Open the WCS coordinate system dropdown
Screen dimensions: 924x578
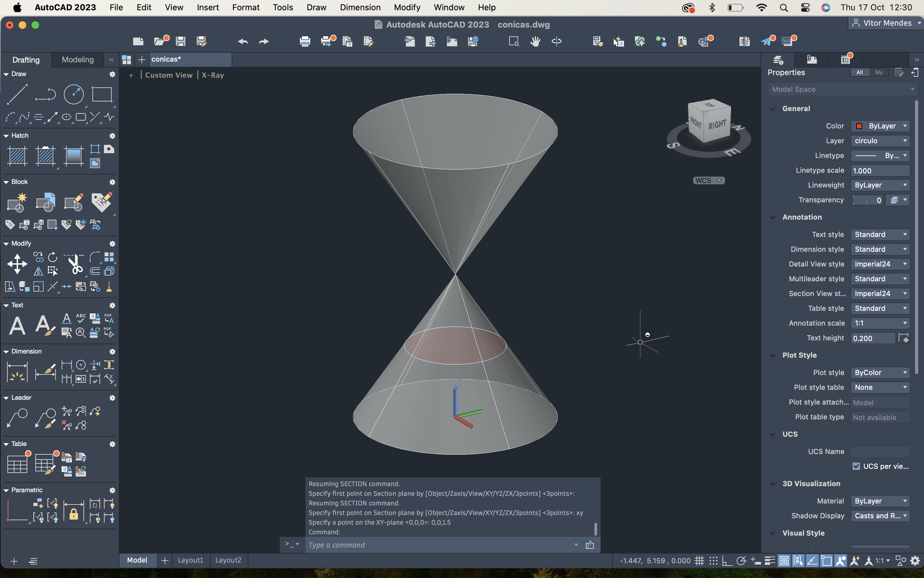pyautogui.click(x=709, y=180)
